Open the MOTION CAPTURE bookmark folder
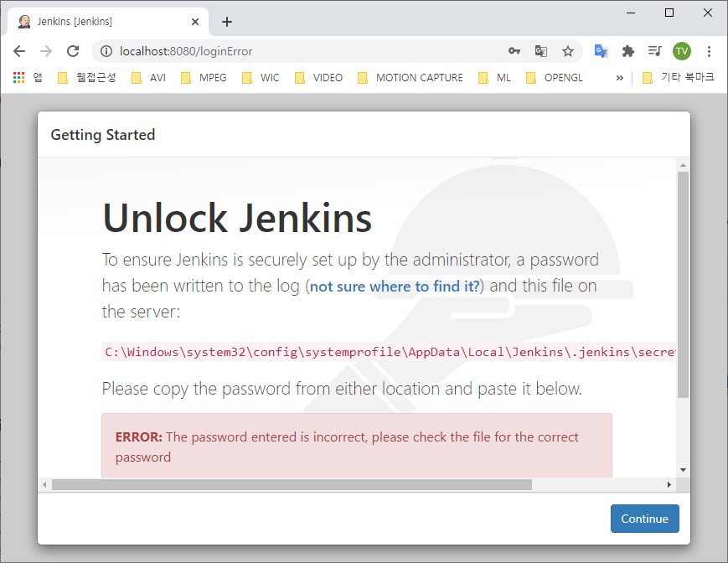 point(410,78)
